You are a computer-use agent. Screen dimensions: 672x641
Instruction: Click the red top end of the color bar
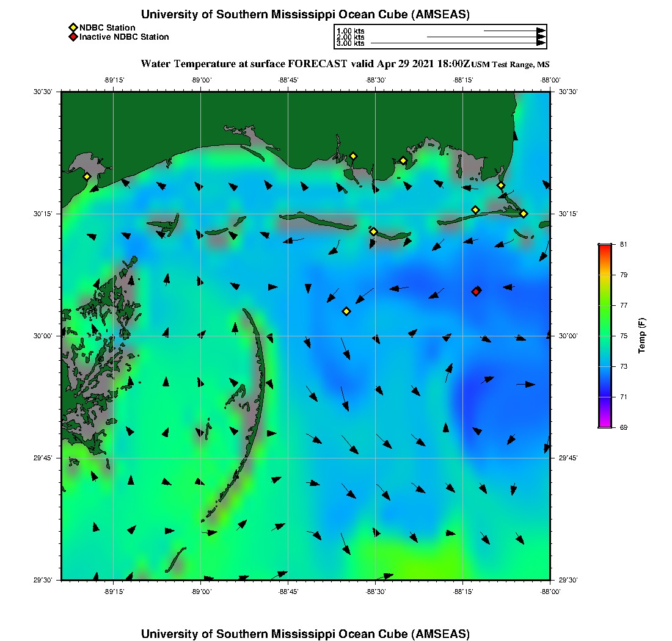point(605,247)
